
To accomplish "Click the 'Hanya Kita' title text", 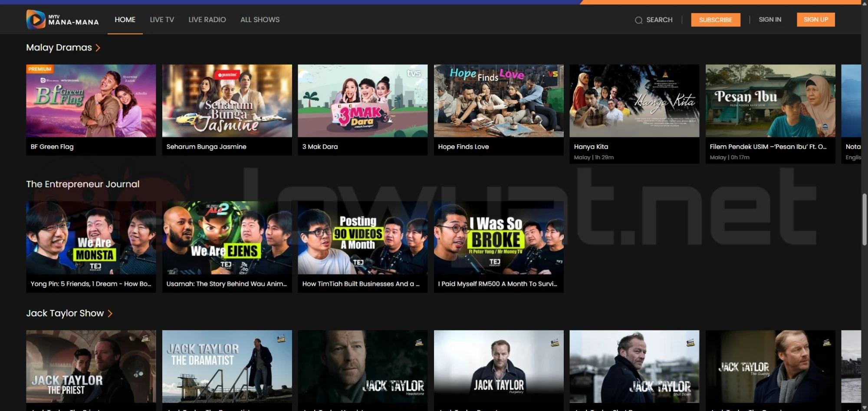I will pos(591,147).
